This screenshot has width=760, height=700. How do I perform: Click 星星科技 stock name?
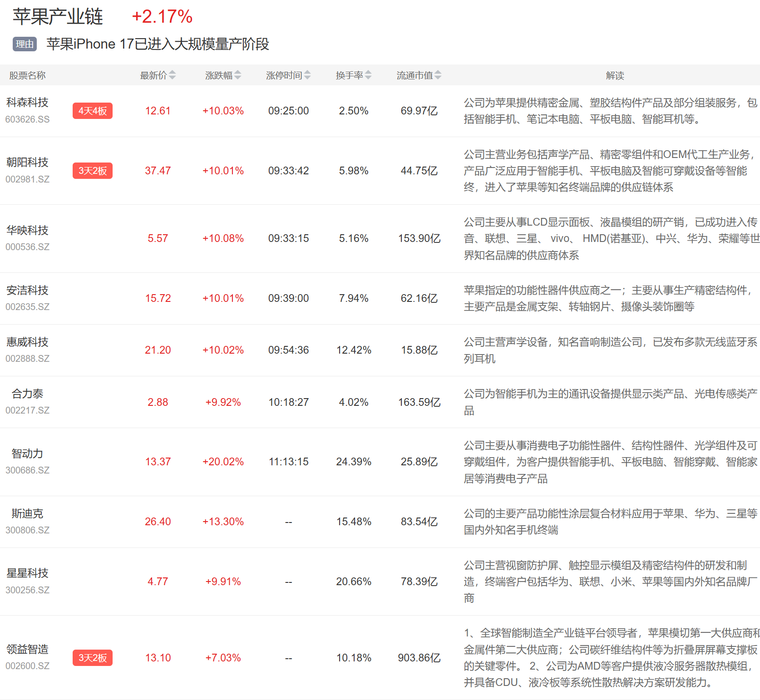(x=27, y=573)
